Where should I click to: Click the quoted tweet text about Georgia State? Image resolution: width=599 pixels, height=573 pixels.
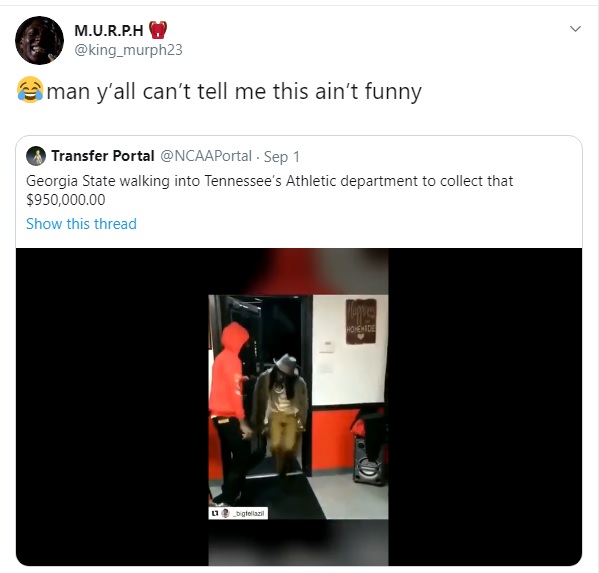point(269,190)
